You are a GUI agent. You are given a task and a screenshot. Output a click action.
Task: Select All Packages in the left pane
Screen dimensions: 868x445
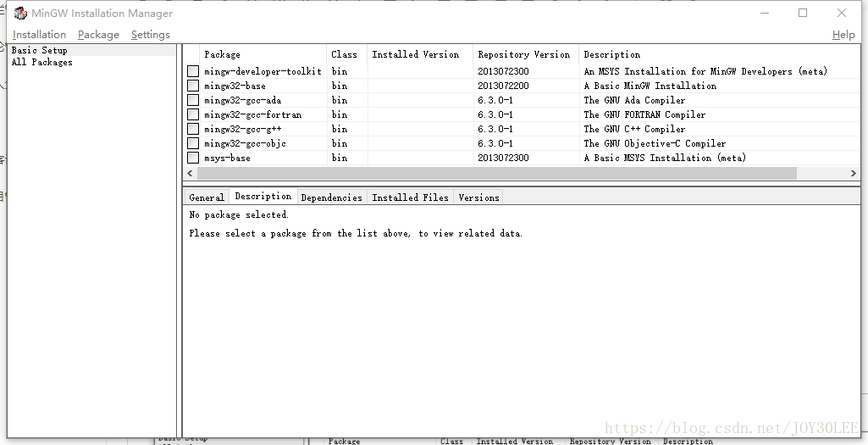tap(42, 62)
